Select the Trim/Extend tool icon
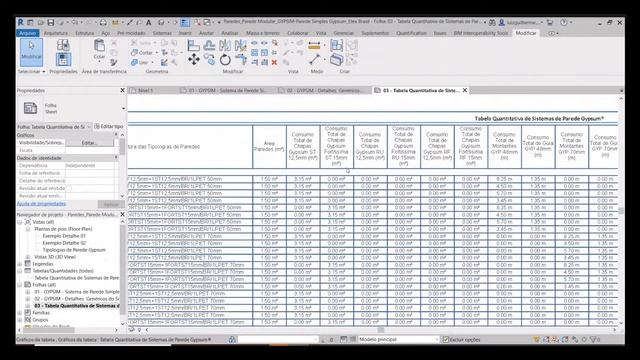The height and width of the screenshot is (360, 640). coord(240,60)
